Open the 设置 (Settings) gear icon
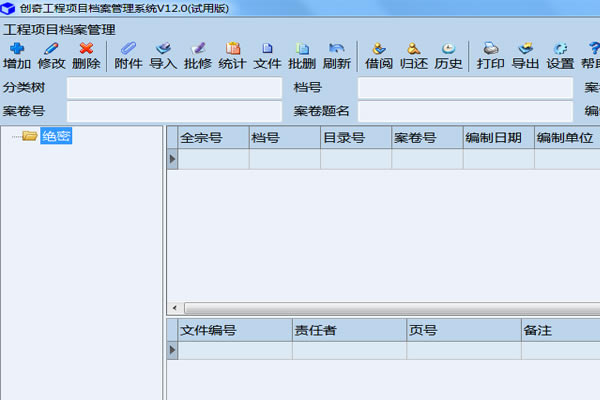Viewport: 600px width, 400px height. click(560, 55)
